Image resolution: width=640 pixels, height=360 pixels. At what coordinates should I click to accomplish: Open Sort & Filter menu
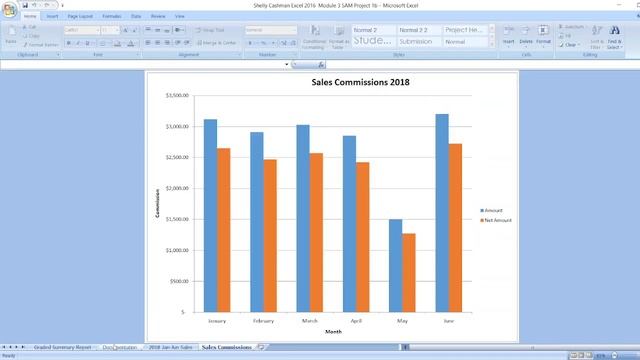click(596, 37)
